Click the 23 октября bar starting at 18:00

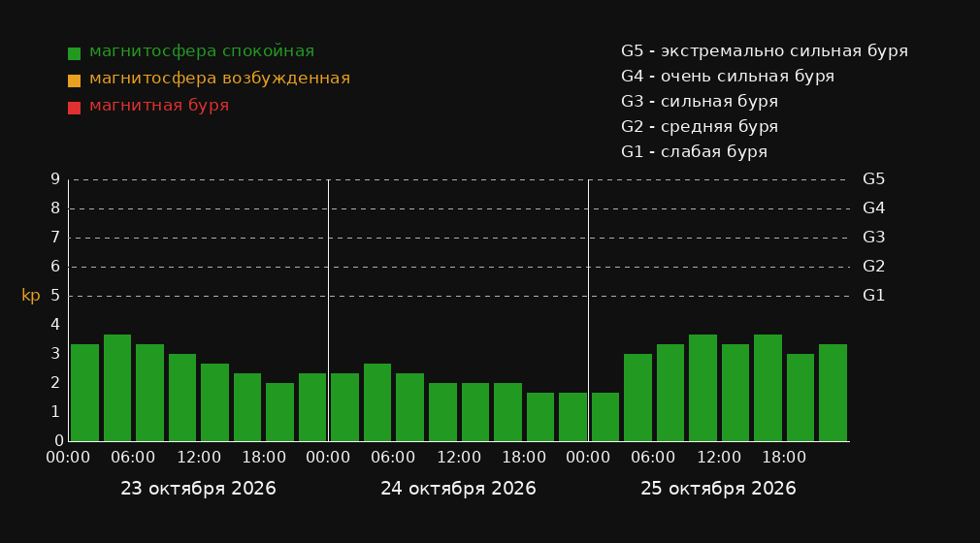click(280, 412)
